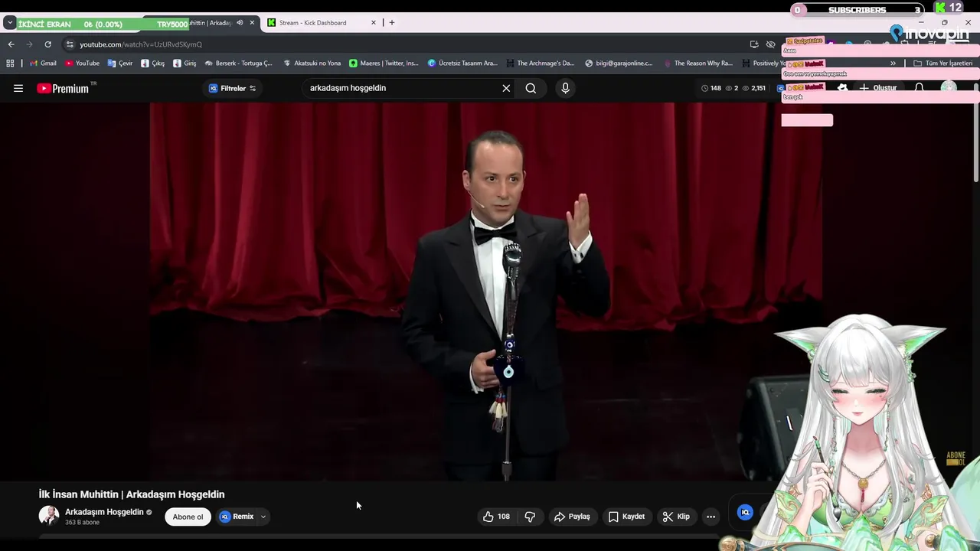Open the Giriş bookmark

click(x=185, y=64)
